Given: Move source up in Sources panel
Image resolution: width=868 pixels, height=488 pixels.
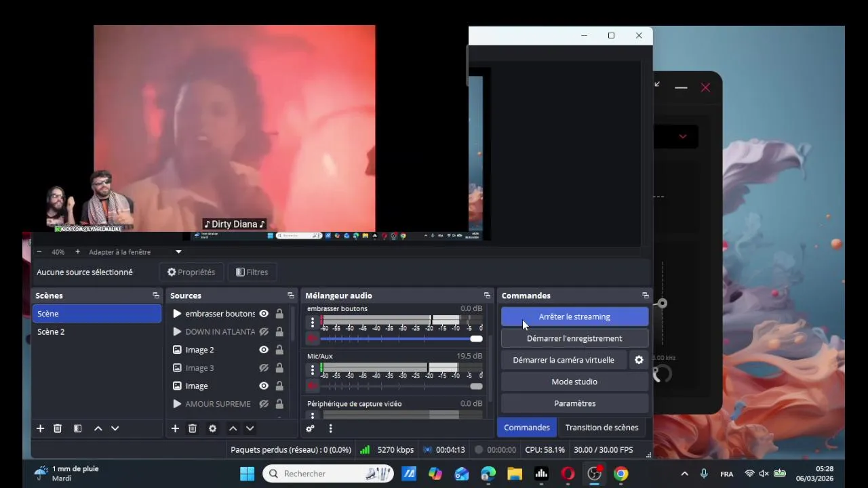Looking at the screenshot, I should coord(233,428).
